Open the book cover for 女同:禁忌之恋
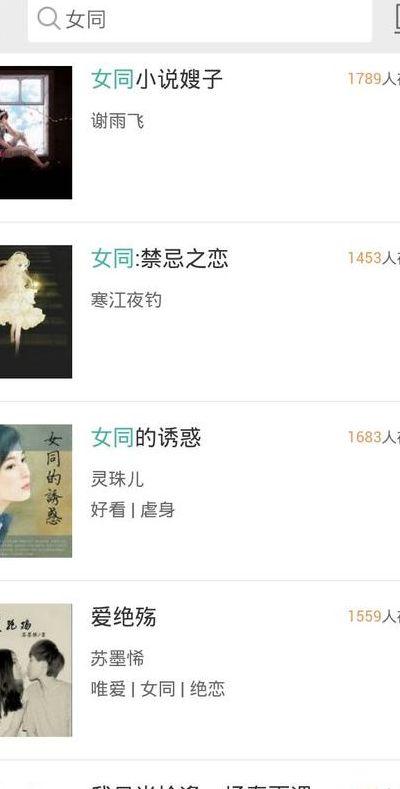This screenshot has width=400, height=789. click(36, 311)
